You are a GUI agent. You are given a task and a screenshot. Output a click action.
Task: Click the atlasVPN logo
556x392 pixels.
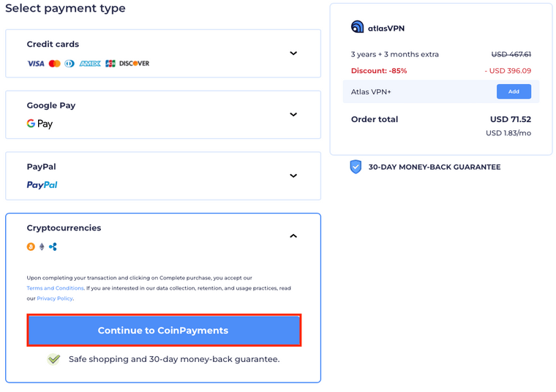[377, 27]
